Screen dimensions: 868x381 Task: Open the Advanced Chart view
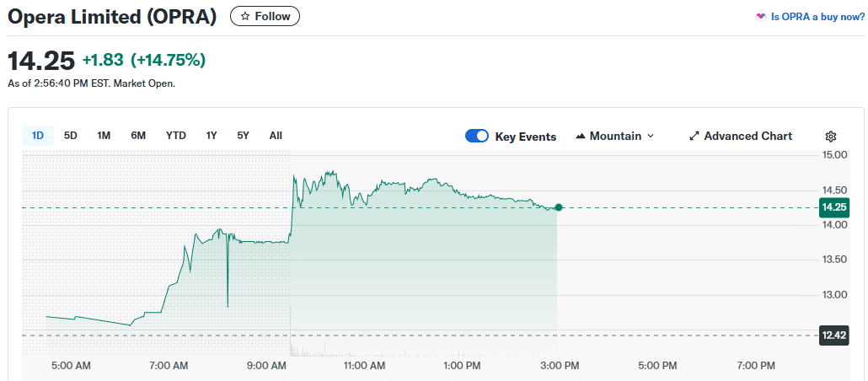coord(747,137)
